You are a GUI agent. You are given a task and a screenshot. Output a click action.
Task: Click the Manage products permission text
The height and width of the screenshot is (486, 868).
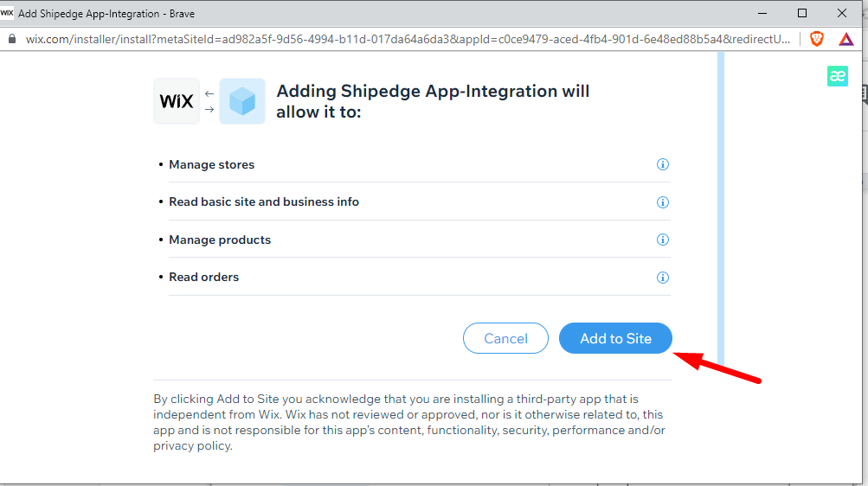220,240
